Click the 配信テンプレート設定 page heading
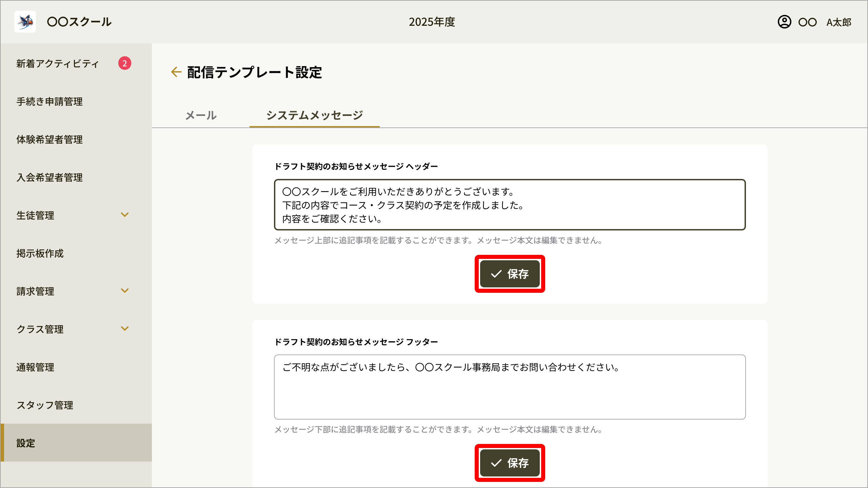The height and width of the screenshot is (488, 868). (254, 72)
